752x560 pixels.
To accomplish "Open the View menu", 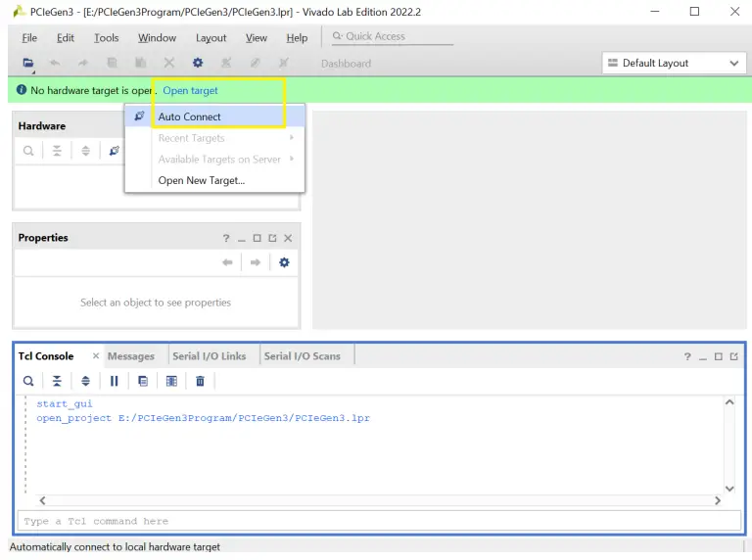I will 257,38.
